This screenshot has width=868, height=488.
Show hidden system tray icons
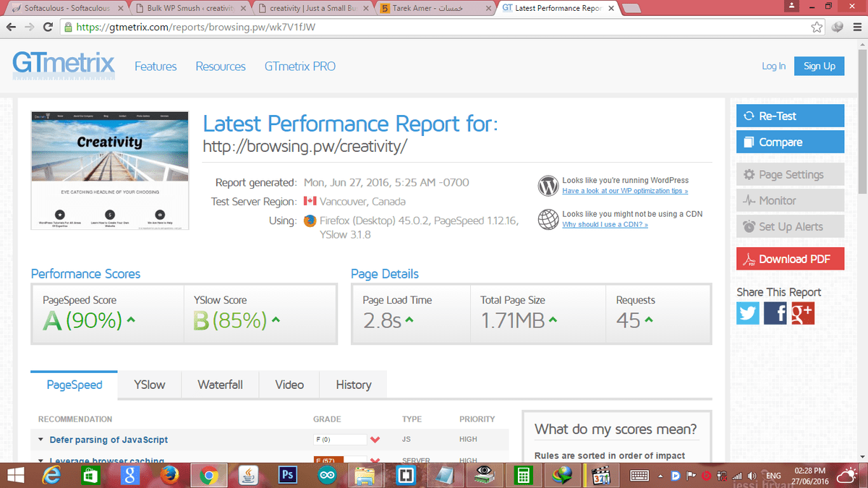659,476
